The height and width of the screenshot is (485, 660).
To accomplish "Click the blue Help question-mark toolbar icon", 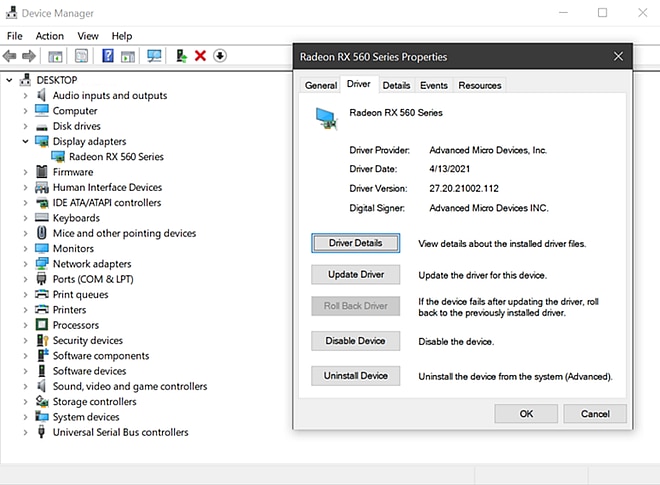I will [x=108, y=56].
